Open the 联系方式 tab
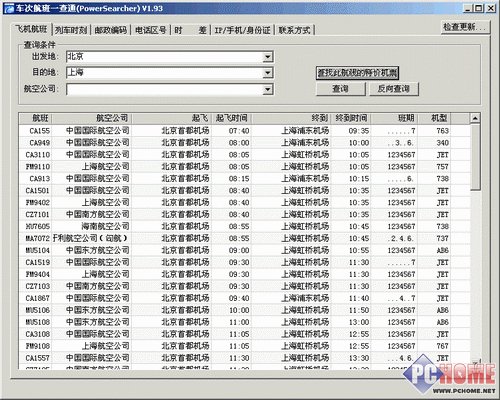This screenshot has height=400, width=500. point(294,30)
